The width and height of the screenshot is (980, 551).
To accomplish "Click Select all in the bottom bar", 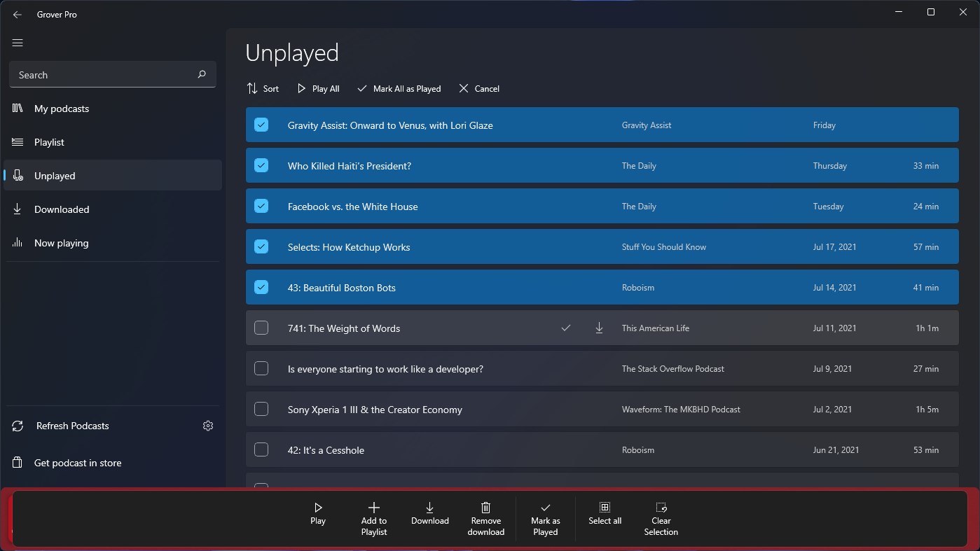I will [x=605, y=507].
